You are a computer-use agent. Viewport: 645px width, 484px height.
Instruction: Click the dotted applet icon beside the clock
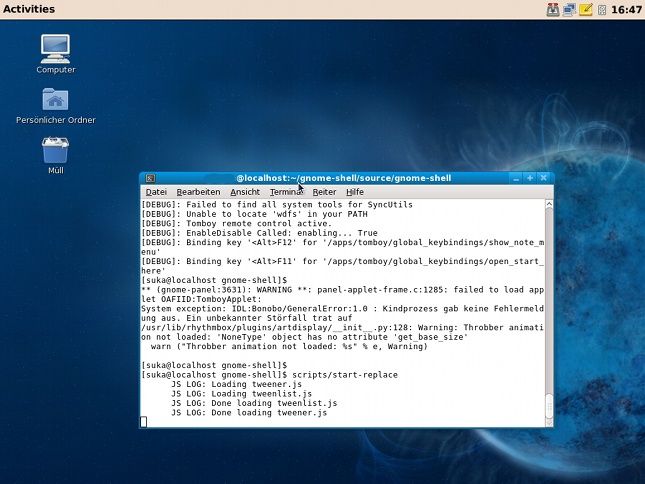(602, 10)
